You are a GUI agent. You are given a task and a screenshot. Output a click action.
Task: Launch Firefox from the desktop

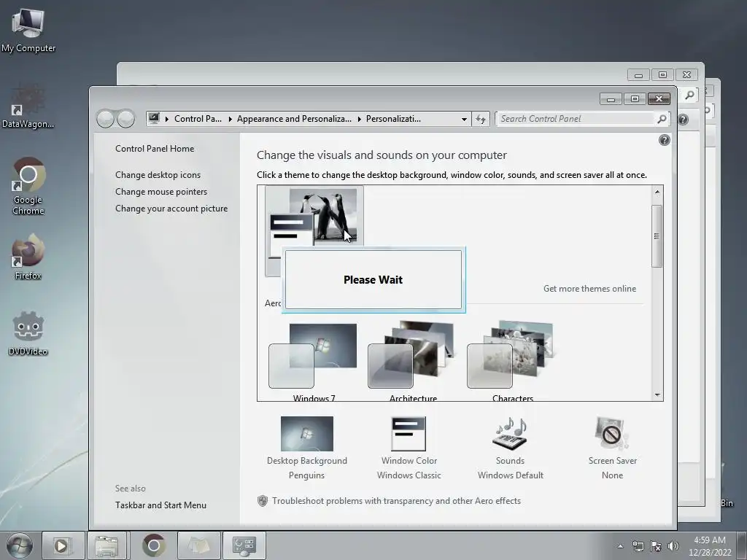[x=28, y=257]
